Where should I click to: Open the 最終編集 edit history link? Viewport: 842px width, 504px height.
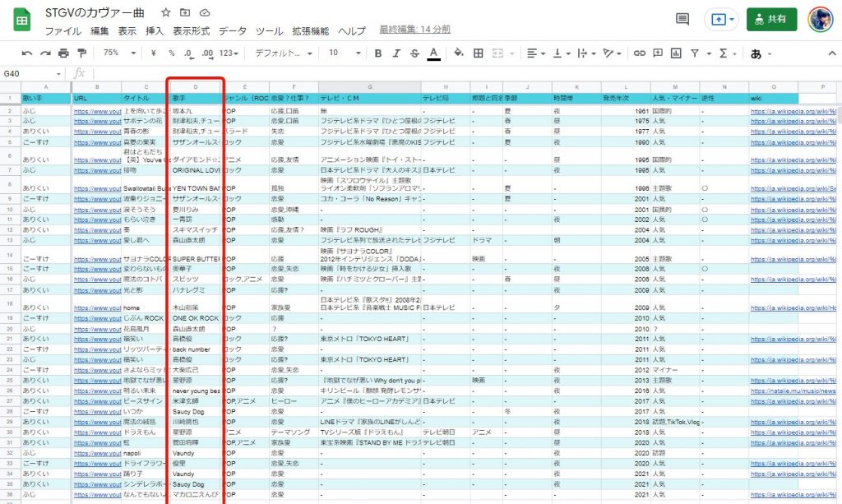414,30
